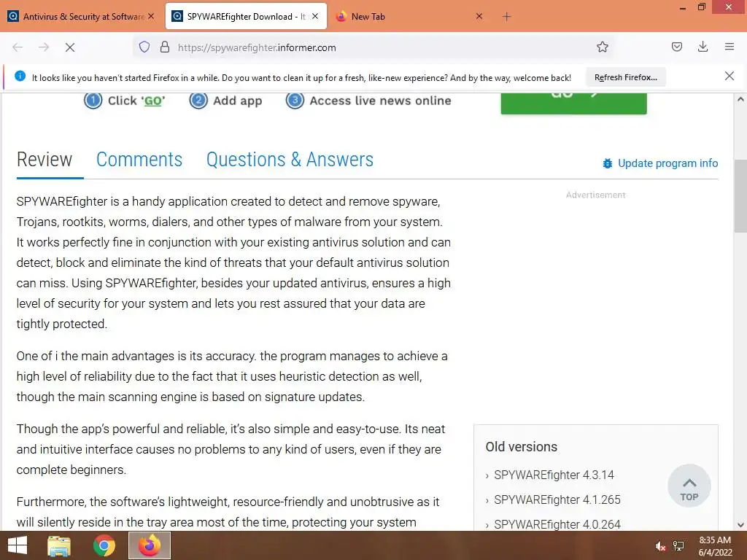This screenshot has height=560, width=747.
Task: Click the scrollbar up arrow
Action: coord(740,99)
